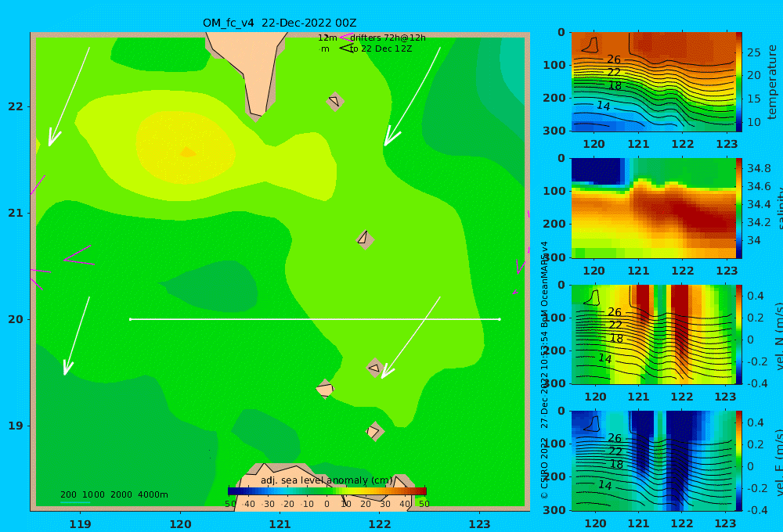Click depth label 100 on temperature panel
Viewport: 783px width, 532px height.
(x=554, y=65)
